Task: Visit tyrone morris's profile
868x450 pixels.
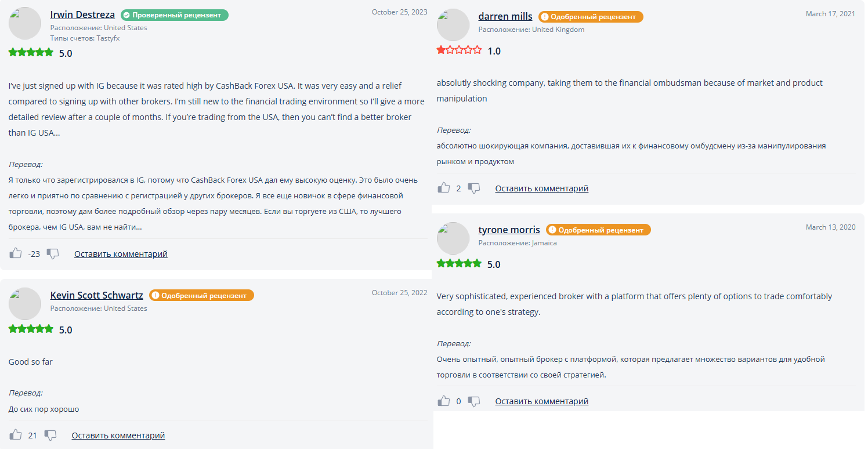Action: pos(509,230)
